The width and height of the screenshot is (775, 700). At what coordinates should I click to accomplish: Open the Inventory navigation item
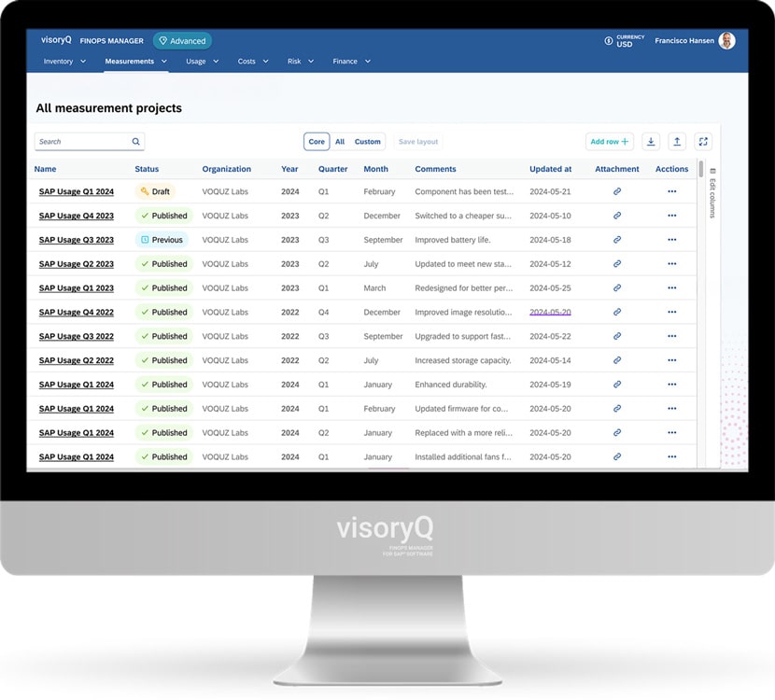coord(58,62)
